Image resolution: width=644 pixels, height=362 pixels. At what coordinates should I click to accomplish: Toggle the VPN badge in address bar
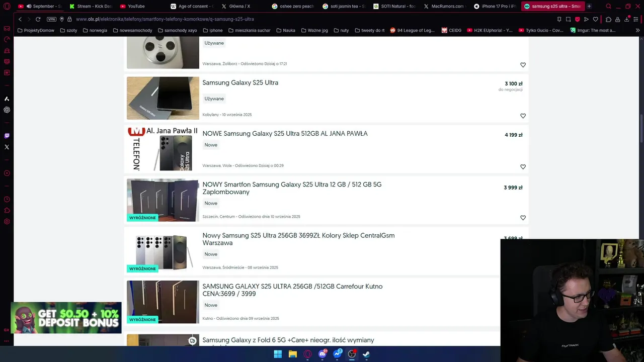coord(51,19)
